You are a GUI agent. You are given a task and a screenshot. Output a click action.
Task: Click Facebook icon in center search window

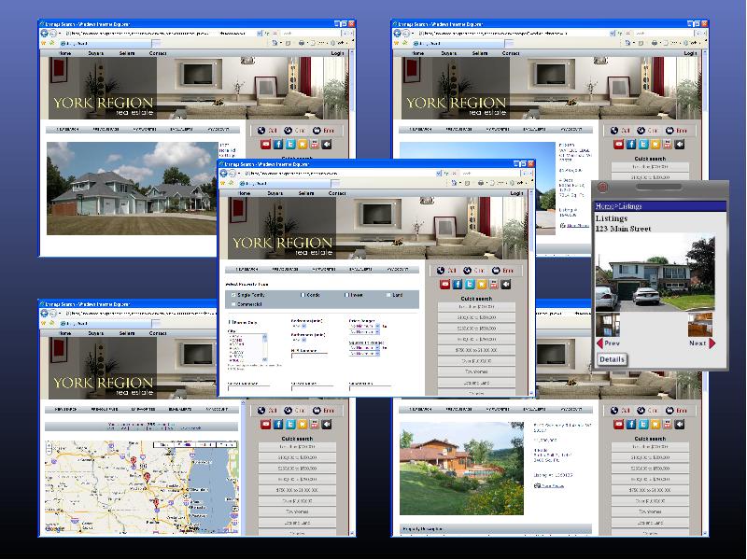458,285
